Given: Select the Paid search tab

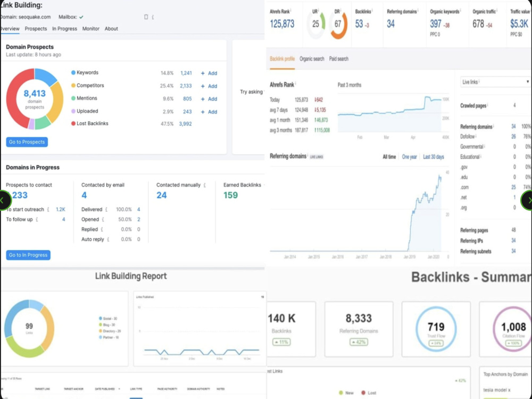Looking at the screenshot, I should (x=338, y=59).
